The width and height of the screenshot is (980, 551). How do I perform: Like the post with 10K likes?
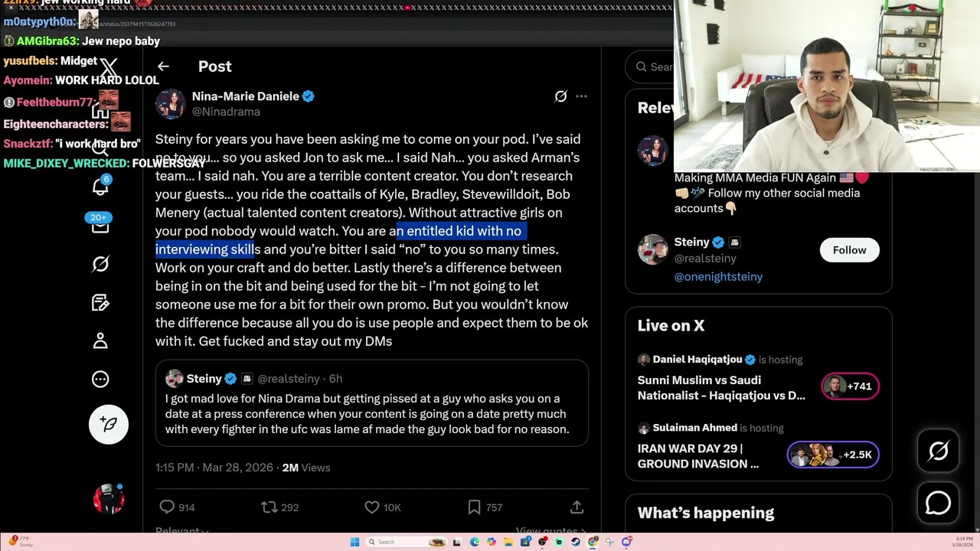click(372, 507)
